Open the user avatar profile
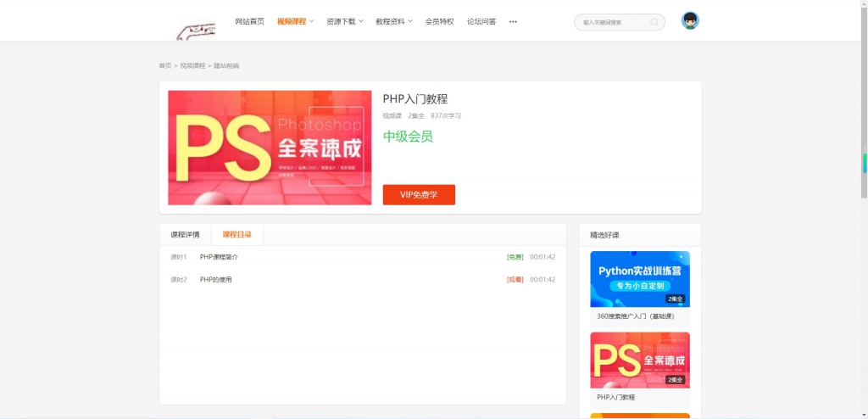This screenshot has height=419, width=868. click(690, 20)
